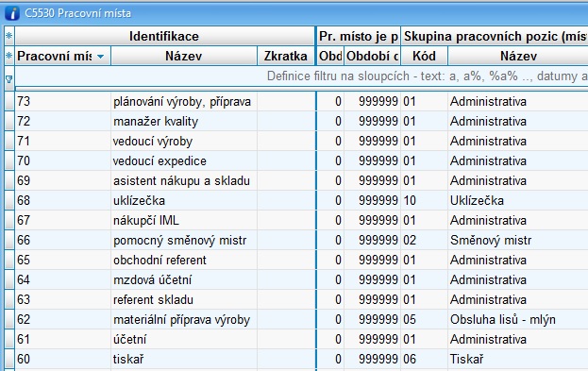Click cell 'materiální příprava výroby'
The image size is (588, 371).
coord(184,320)
